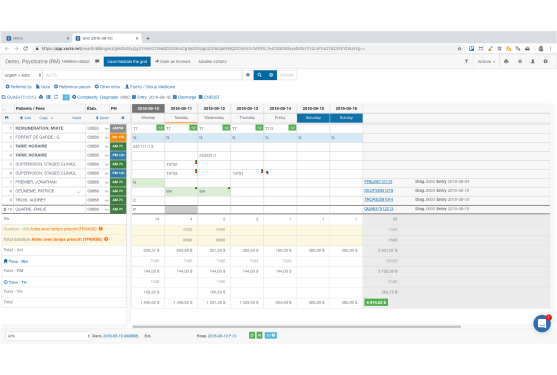The width and height of the screenshot is (557, 375).
Task: Open a new browser tab
Action: coord(148,38)
